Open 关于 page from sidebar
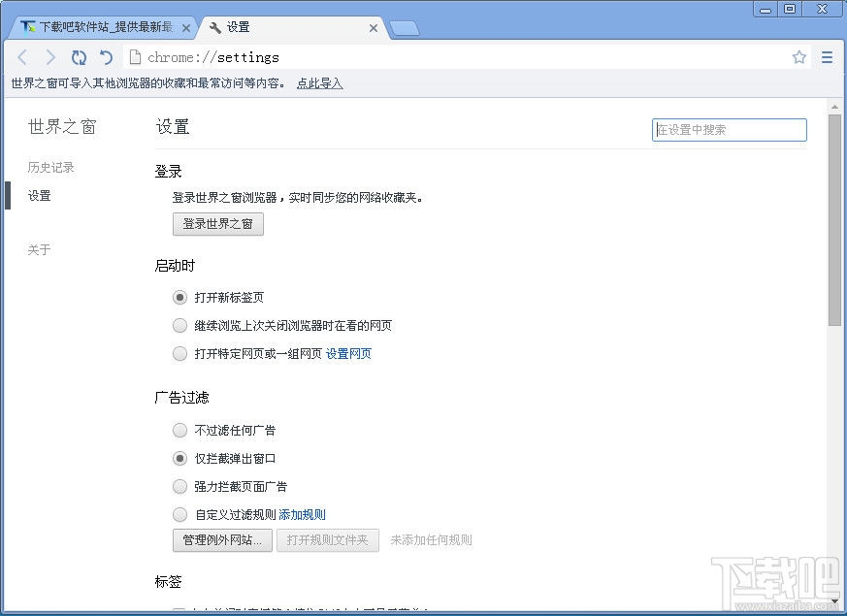The height and width of the screenshot is (616, 847). pyautogui.click(x=38, y=249)
